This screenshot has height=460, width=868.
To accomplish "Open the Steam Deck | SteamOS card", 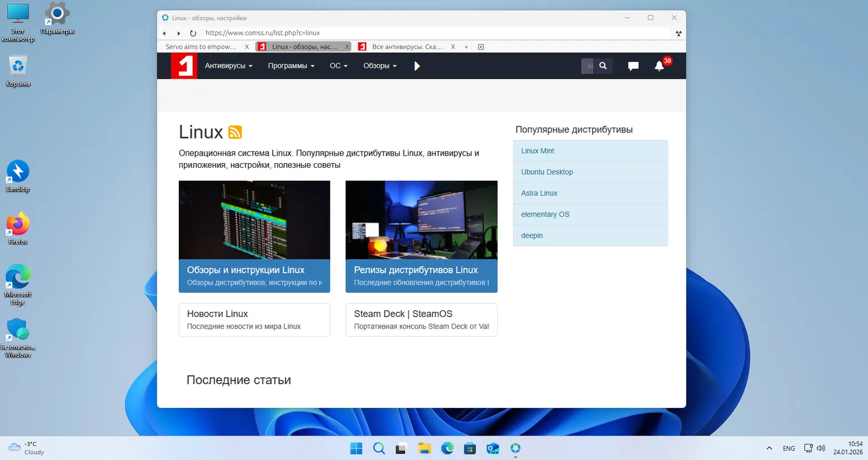I will coord(421,319).
